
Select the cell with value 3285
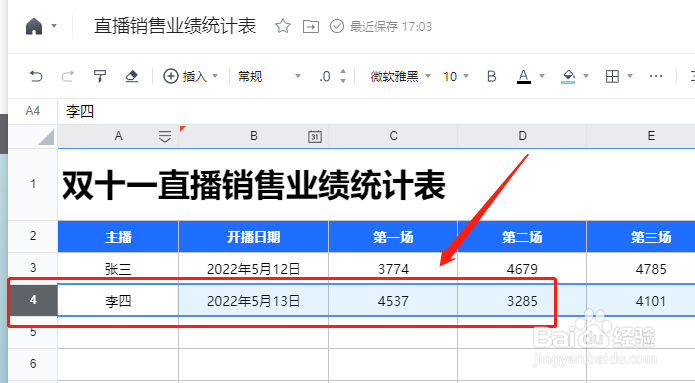pyautogui.click(x=522, y=301)
